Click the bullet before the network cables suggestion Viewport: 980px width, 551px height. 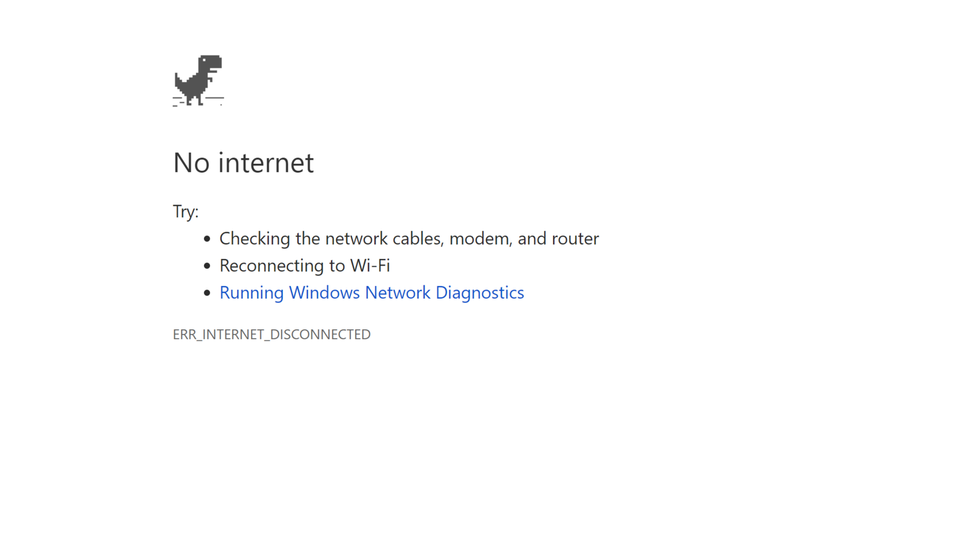[207, 239]
